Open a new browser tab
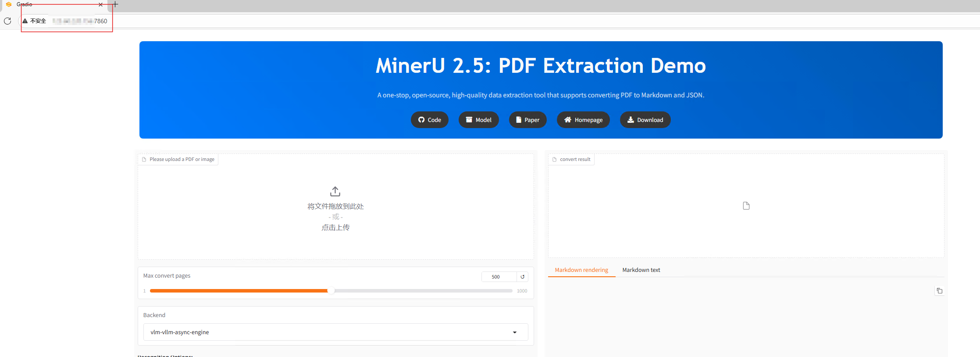 [115, 4]
